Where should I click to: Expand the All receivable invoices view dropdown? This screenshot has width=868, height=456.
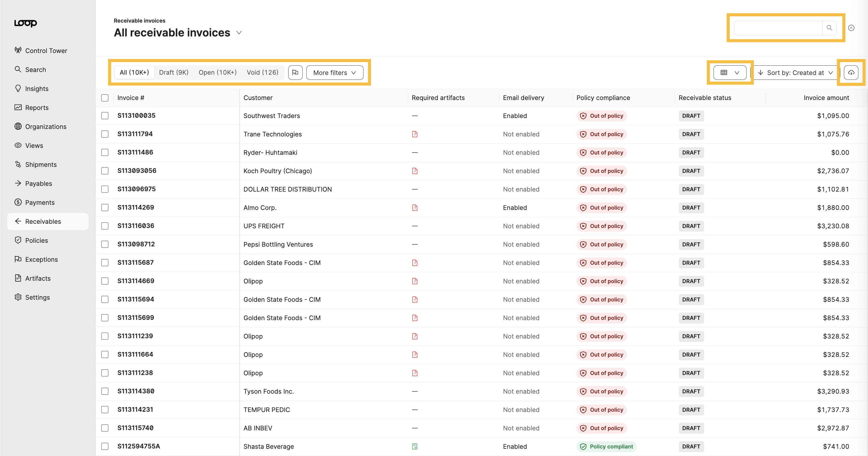pyautogui.click(x=239, y=33)
